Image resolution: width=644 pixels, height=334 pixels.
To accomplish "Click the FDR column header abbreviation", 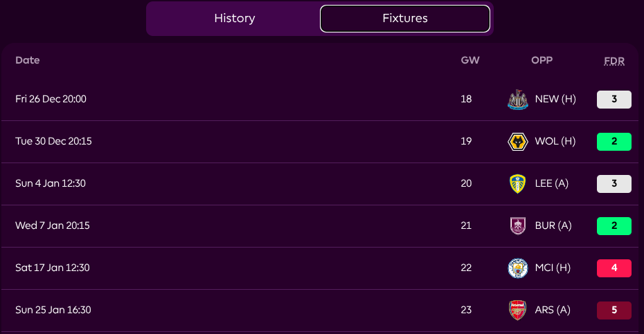I will pos(614,61).
